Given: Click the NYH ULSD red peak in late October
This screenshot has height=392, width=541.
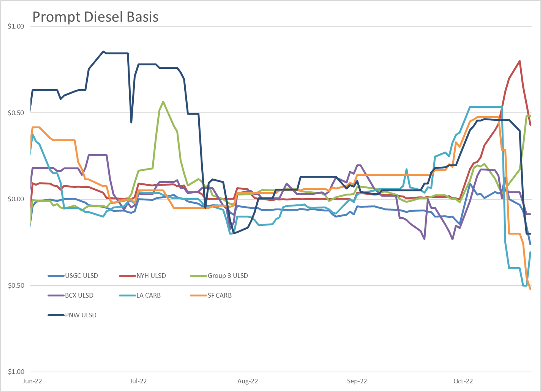Looking at the screenshot, I should click(x=520, y=61).
